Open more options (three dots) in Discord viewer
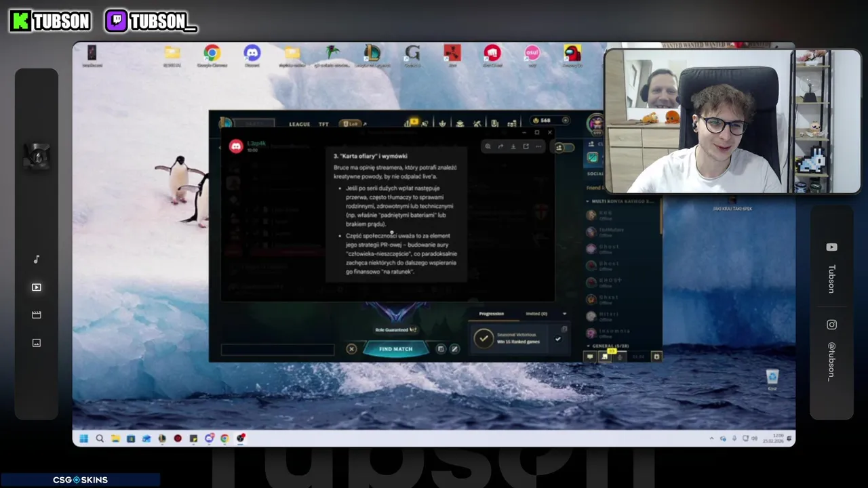 [x=538, y=146]
